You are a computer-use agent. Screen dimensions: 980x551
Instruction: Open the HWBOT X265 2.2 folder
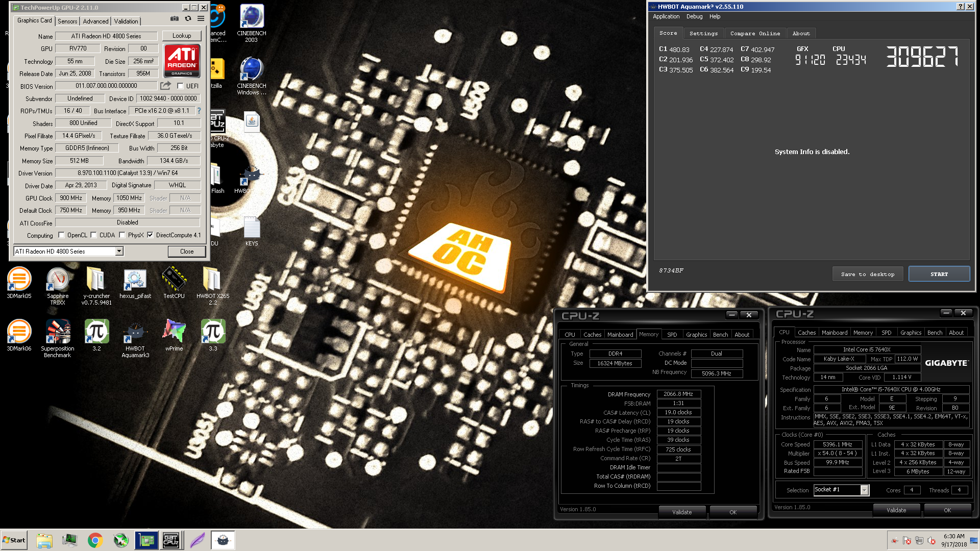(213, 286)
